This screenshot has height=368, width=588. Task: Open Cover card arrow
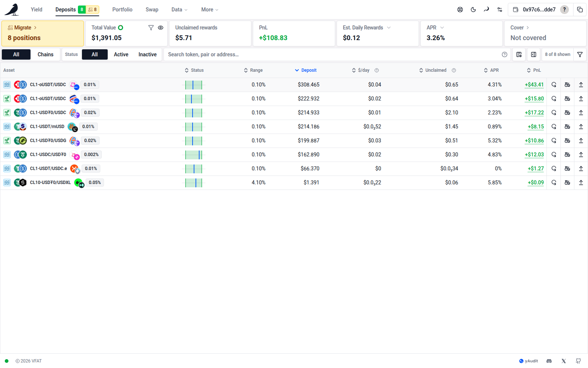(528, 28)
